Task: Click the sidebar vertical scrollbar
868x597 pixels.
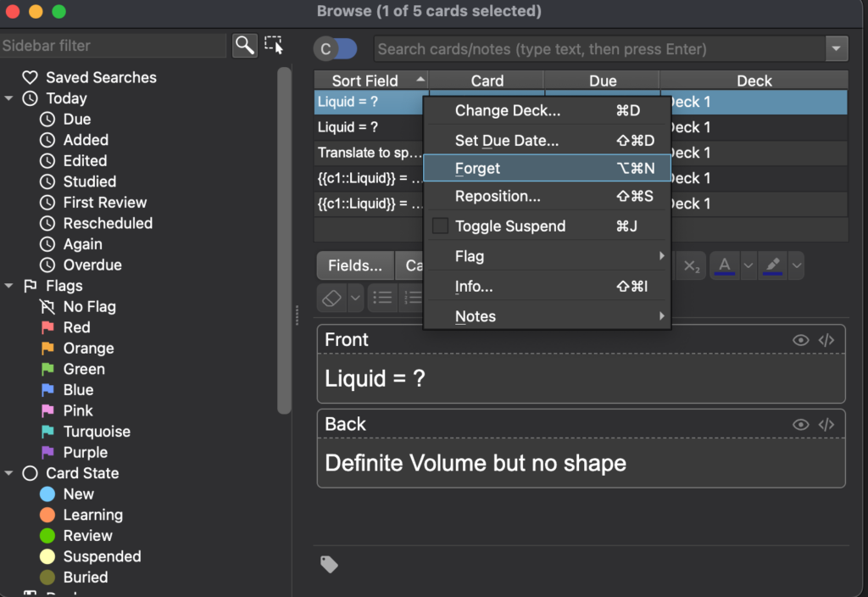Action: click(284, 240)
